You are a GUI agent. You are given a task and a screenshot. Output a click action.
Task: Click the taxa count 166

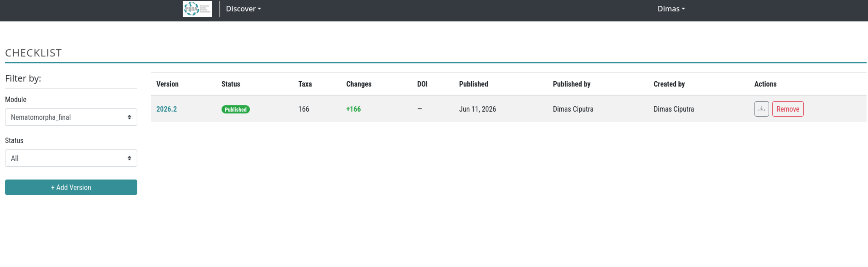click(304, 109)
